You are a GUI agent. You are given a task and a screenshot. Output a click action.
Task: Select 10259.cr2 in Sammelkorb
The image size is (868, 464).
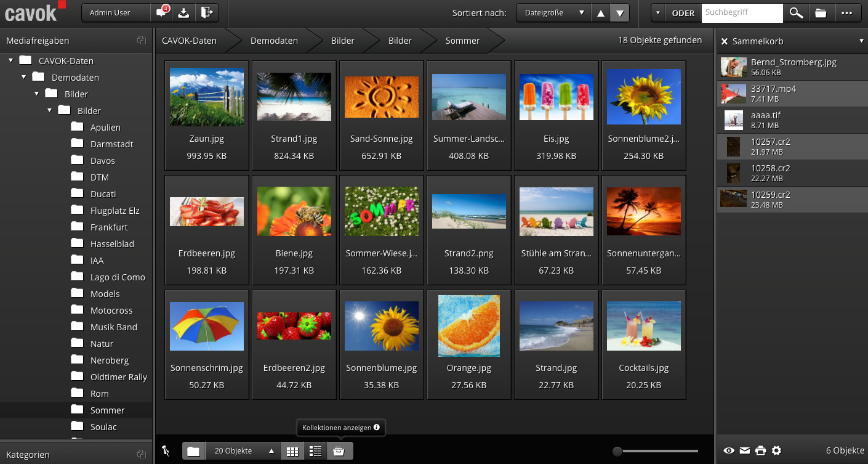click(x=792, y=200)
